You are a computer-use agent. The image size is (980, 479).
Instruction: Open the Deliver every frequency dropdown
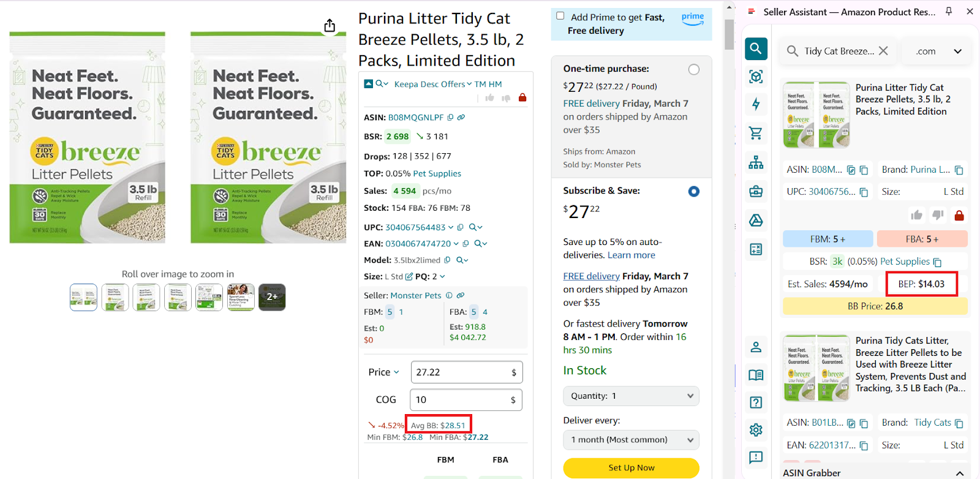coord(630,440)
